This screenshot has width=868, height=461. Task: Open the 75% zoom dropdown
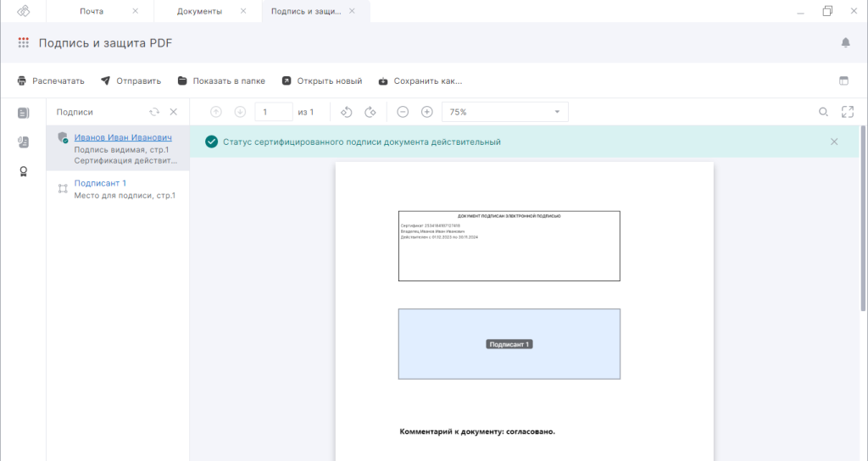(505, 112)
